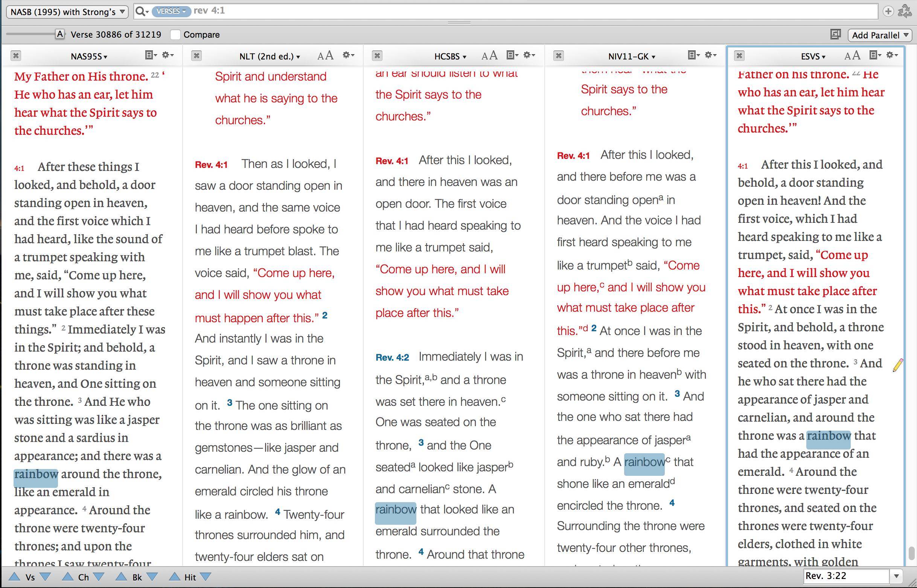917x588 pixels.
Task: Close the HCSBS pane
Action: [x=377, y=56]
